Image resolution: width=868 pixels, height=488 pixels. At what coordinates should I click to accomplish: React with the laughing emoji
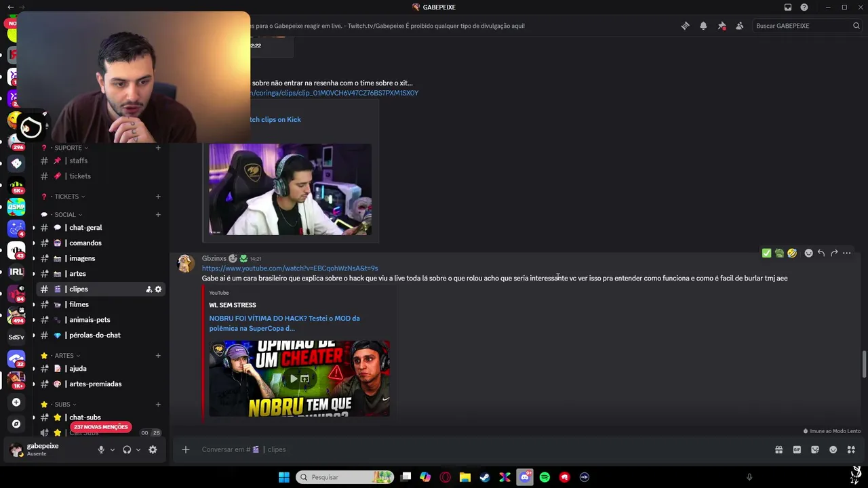(792, 253)
